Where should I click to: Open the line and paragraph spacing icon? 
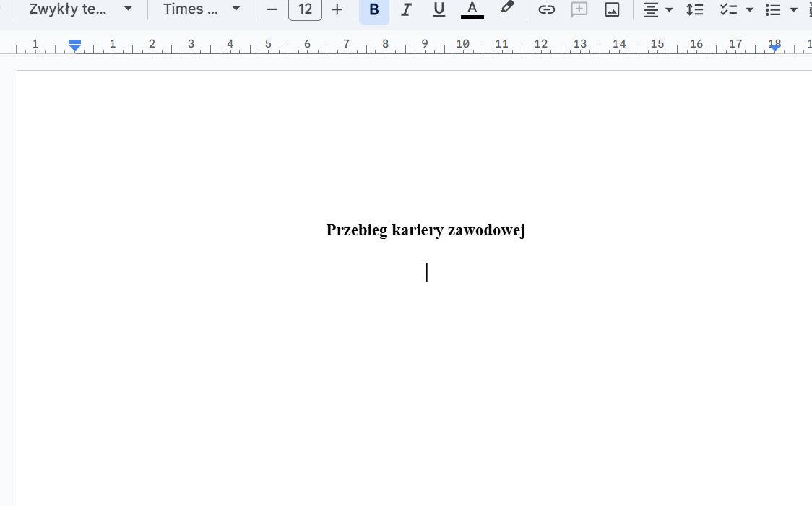(x=694, y=10)
